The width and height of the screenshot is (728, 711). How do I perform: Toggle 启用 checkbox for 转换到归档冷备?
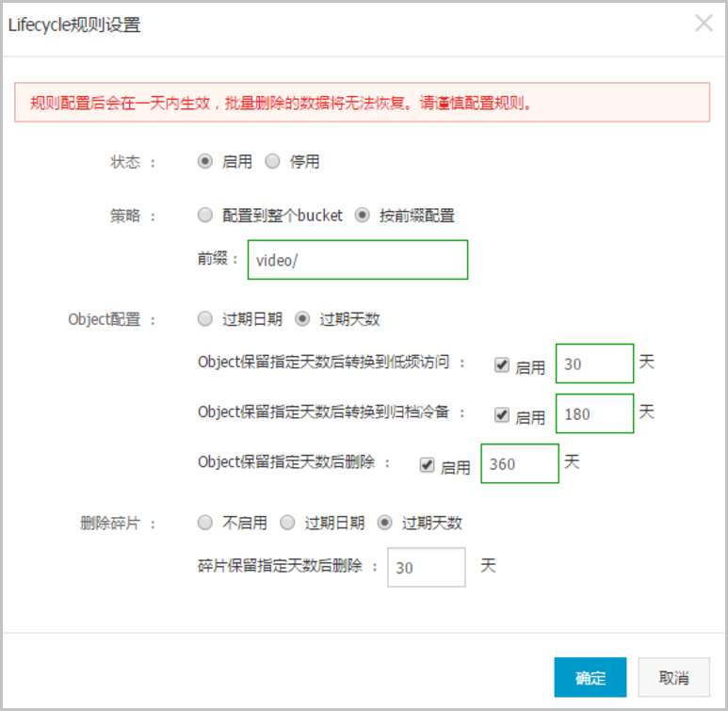[x=502, y=414]
